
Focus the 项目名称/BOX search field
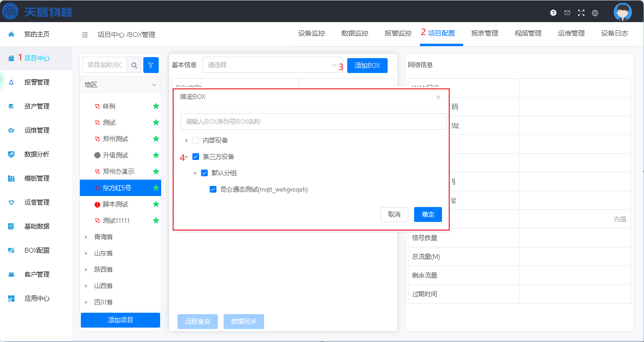[x=105, y=65]
